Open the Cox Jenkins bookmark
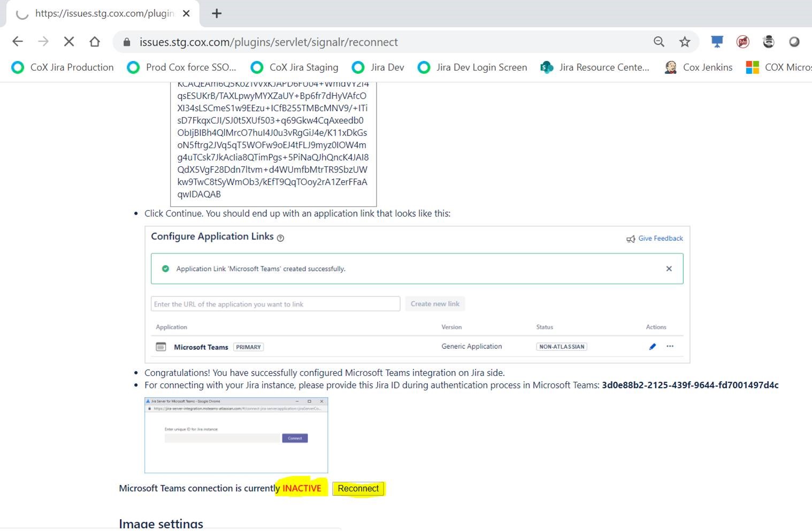The image size is (812, 531). click(698, 67)
